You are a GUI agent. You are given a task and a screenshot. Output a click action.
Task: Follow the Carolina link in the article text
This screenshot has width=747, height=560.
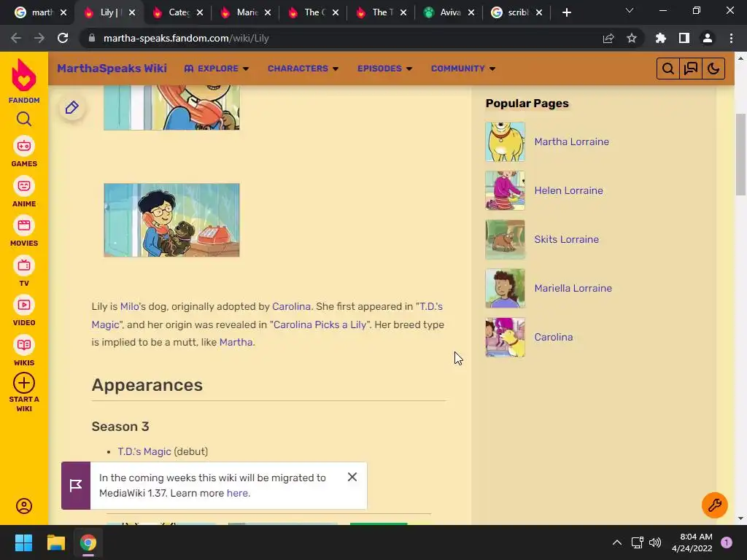point(291,306)
